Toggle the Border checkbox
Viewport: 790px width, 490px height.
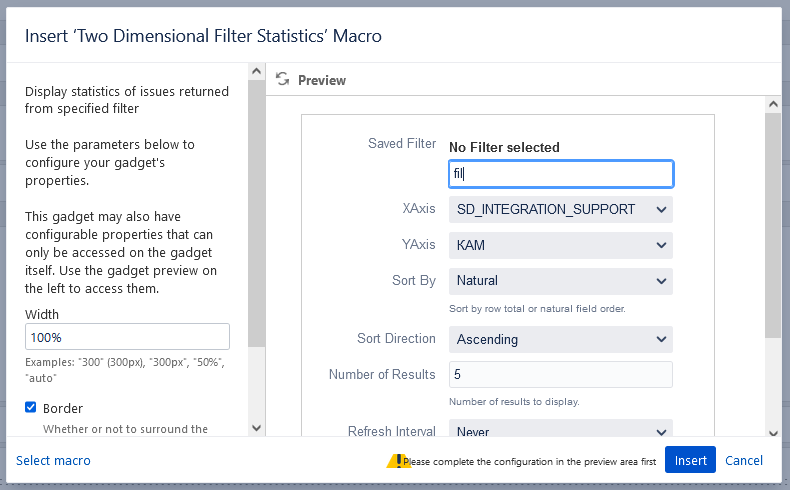31,407
